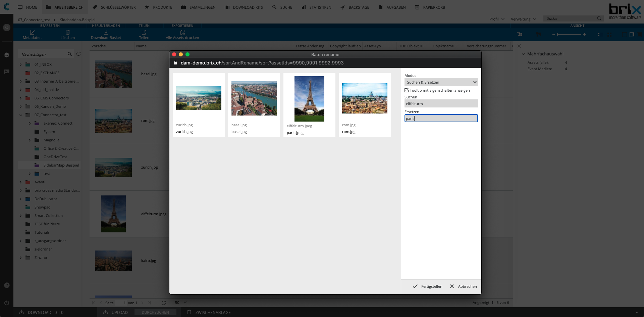Click thumbnail size slider track
Image resolution: width=644 pixels, height=317 pixels.
point(569,34)
